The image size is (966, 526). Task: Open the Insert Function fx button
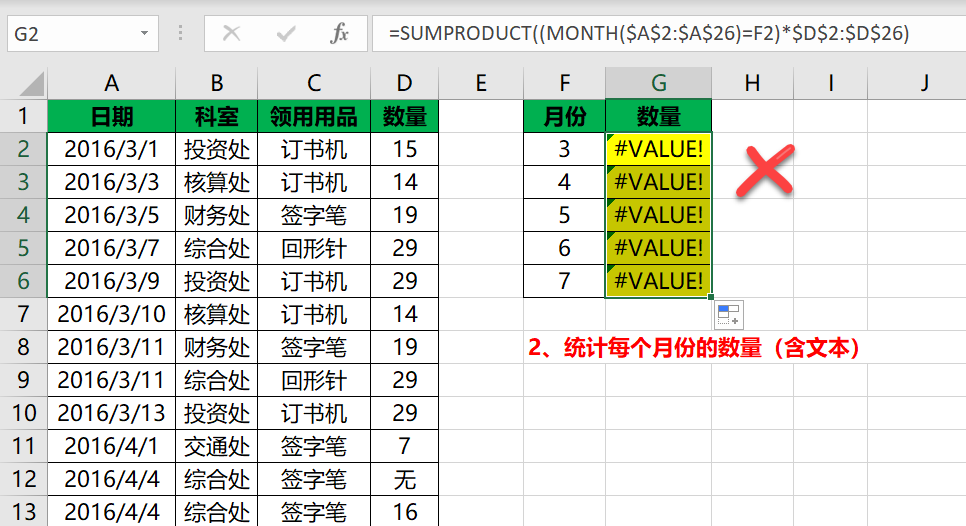pyautogui.click(x=339, y=33)
